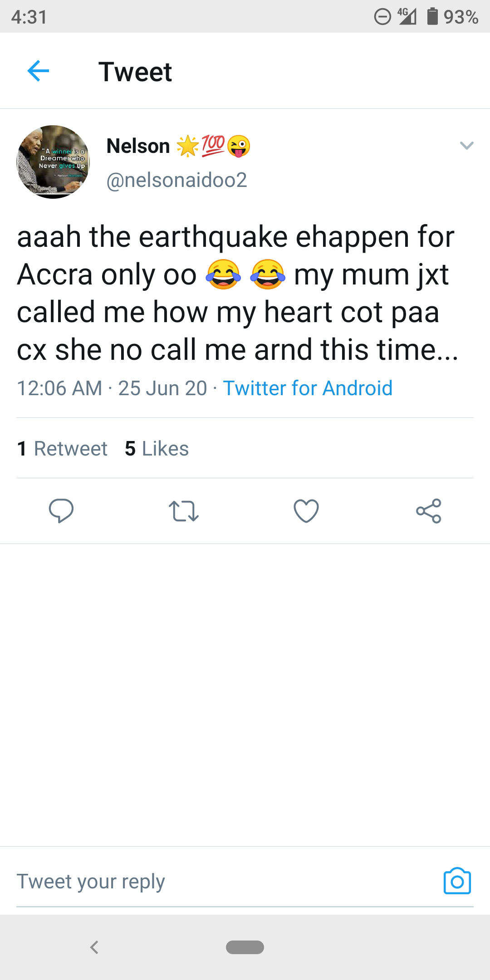Tap the share icon
This screenshot has height=980, width=490.
pyautogui.click(x=429, y=511)
